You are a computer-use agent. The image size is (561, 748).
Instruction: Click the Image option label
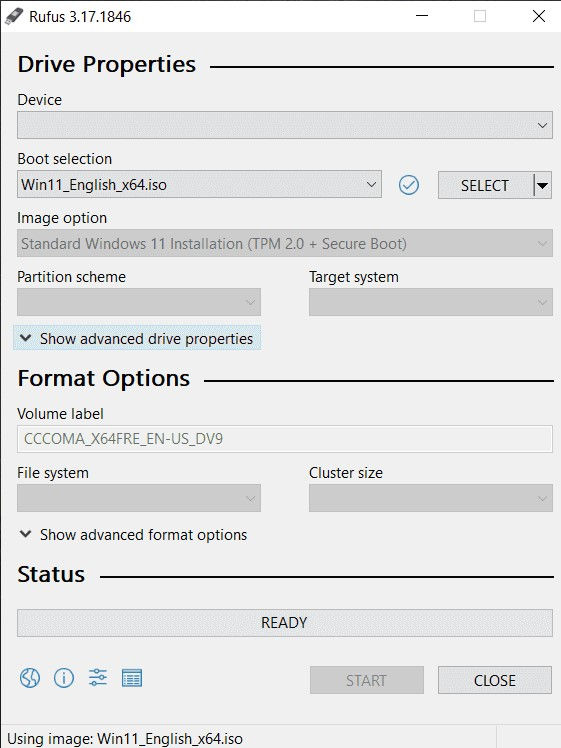click(62, 218)
